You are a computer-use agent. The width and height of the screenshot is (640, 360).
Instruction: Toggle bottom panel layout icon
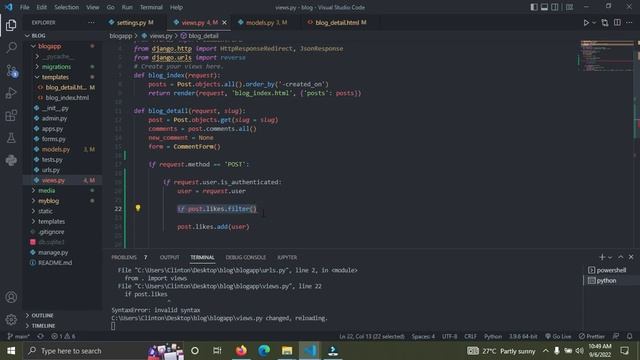point(544,7)
